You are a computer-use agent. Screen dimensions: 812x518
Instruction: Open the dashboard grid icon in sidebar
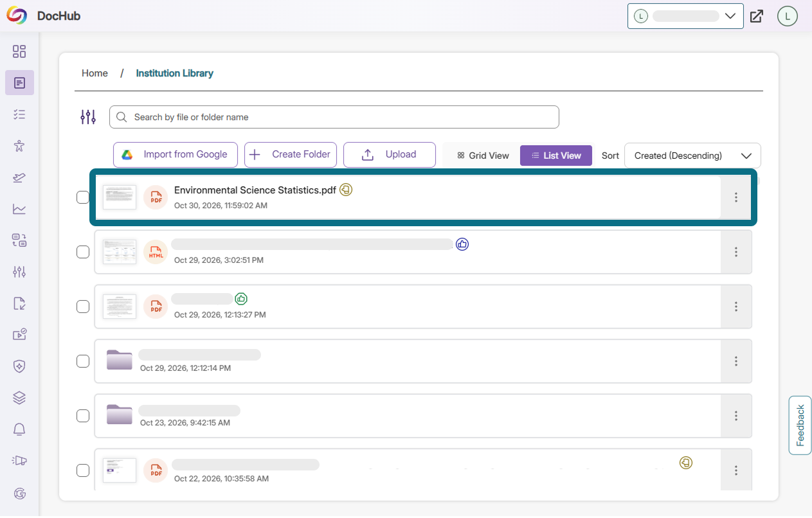[19, 51]
